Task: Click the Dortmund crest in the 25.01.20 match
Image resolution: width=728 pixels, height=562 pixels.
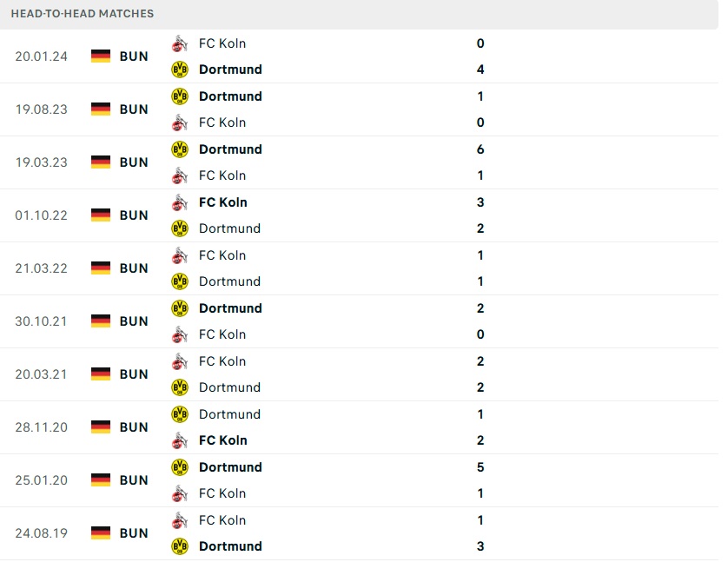Action: (180, 467)
